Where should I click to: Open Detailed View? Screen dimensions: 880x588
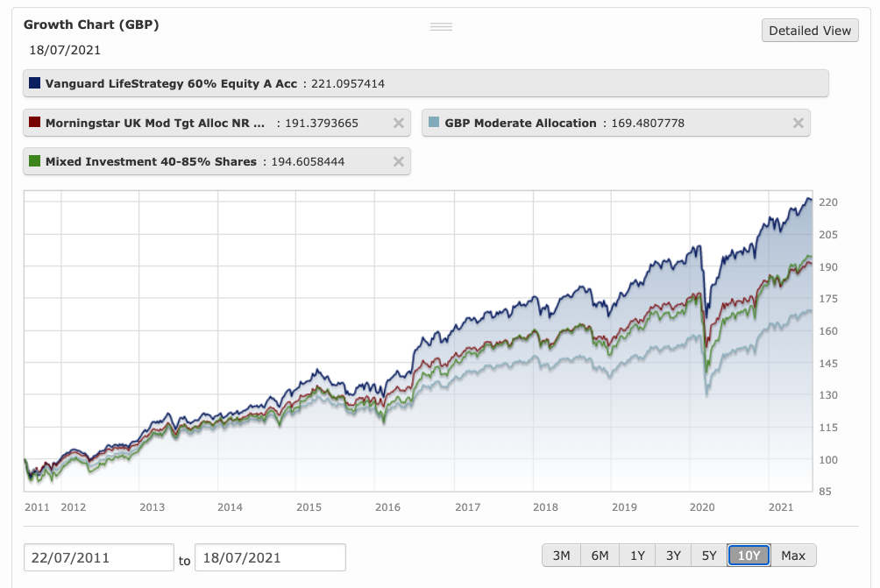(809, 30)
